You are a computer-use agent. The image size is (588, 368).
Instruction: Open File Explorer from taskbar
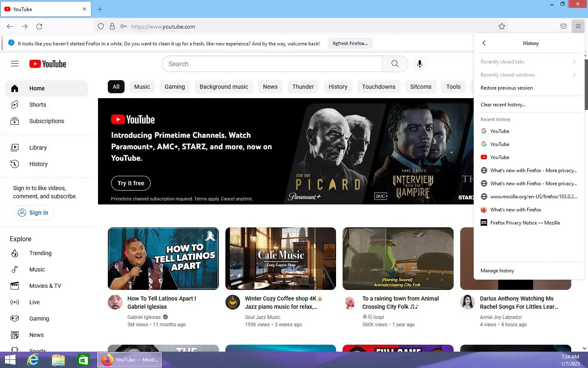tap(58, 360)
